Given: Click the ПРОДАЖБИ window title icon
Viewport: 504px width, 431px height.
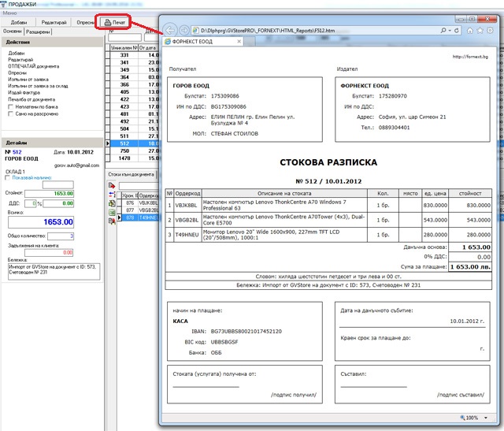Looking at the screenshot, I should [x=4, y=4].
